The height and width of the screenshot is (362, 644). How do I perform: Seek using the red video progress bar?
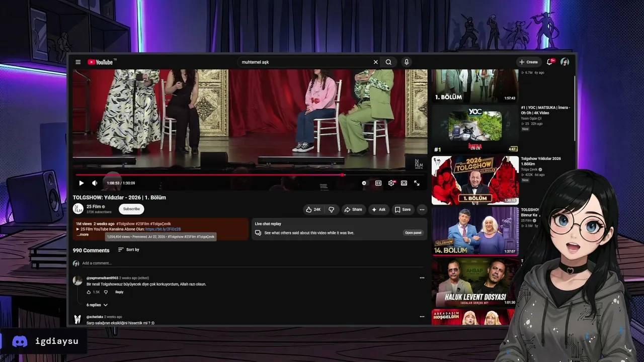pos(250,175)
